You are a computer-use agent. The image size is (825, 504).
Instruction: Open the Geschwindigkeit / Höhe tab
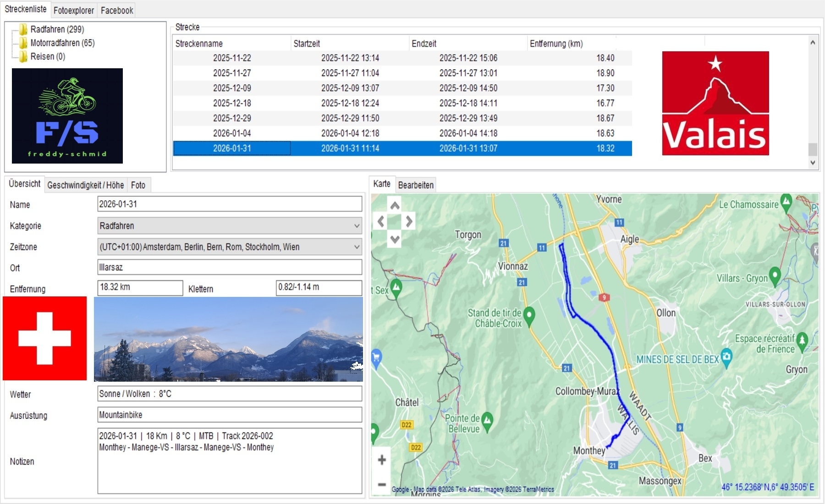click(x=85, y=185)
